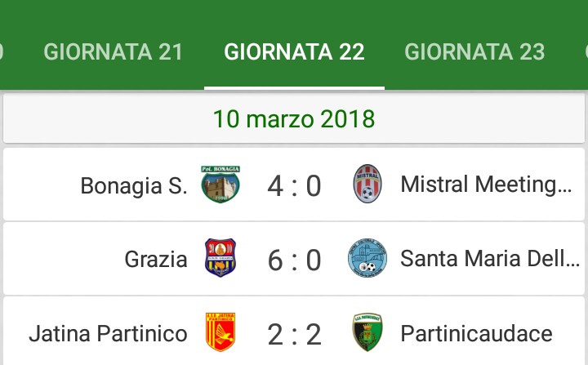Tap the Jatina Partinico red-yellow eagle crest
The image size is (588, 365).
(220, 332)
